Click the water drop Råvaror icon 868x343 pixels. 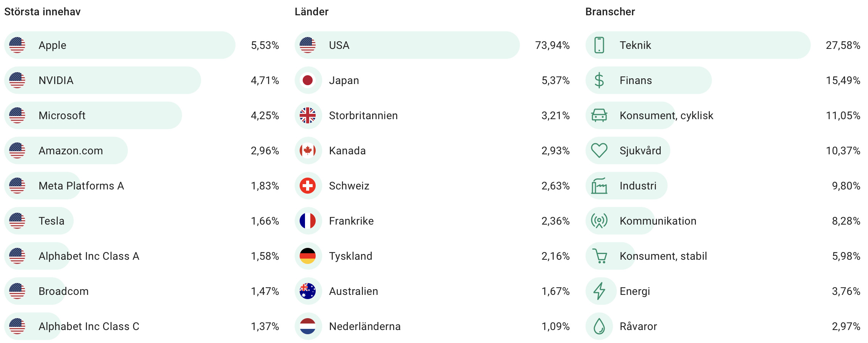(x=599, y=326)
